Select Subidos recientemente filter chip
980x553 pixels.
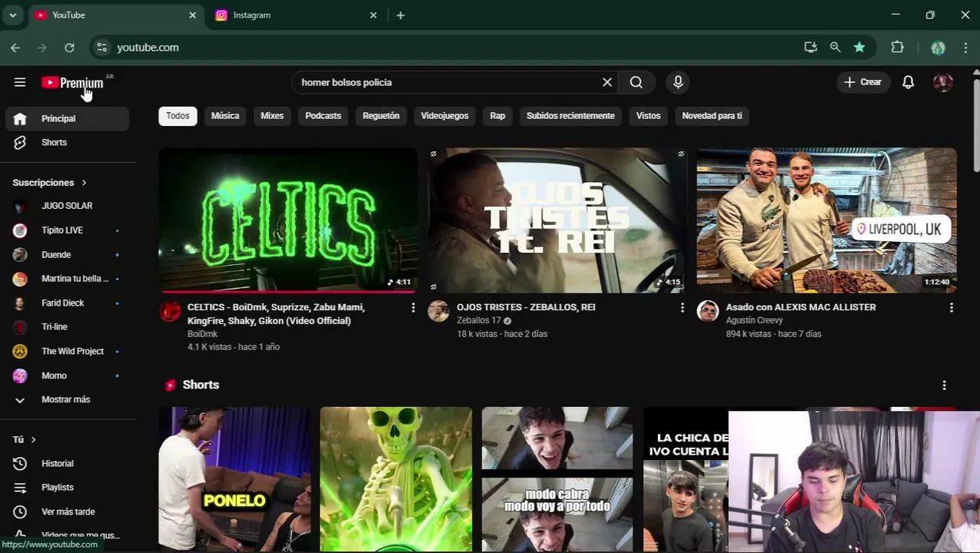coord(570,116)
